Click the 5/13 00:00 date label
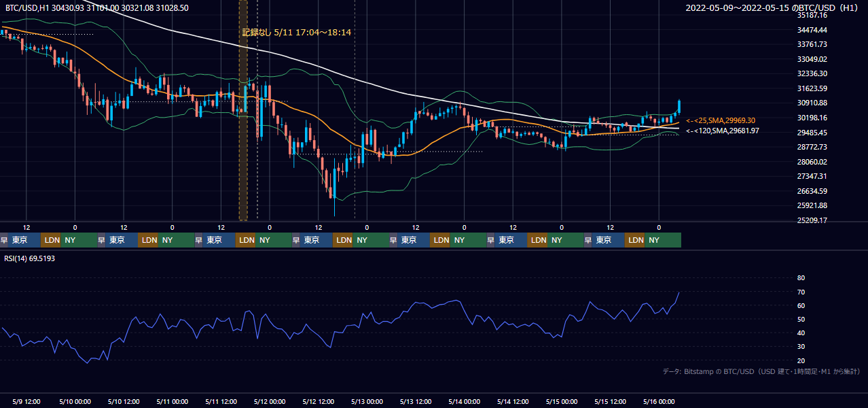The width and height of the screenshot is (868, 408). click(x=367, y=401)
